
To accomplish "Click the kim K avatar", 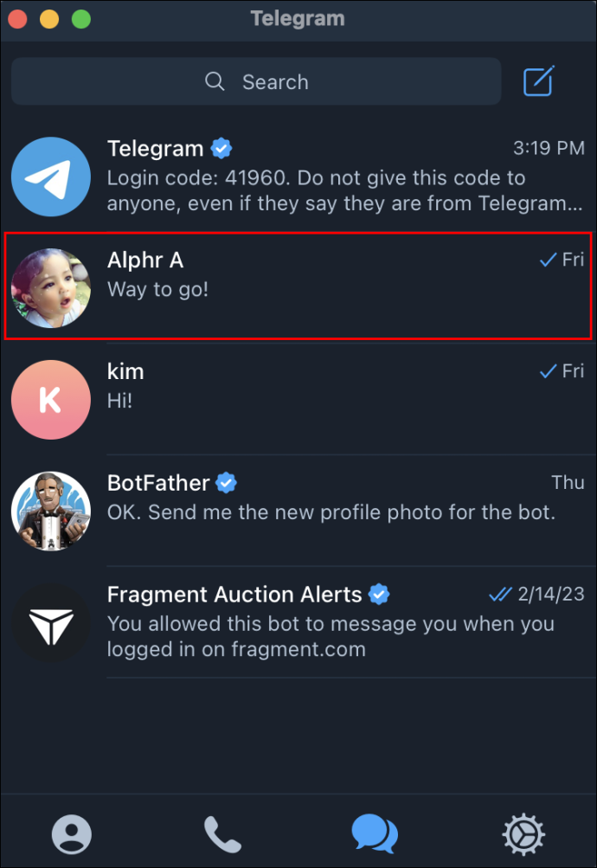I will pos(51,400).
